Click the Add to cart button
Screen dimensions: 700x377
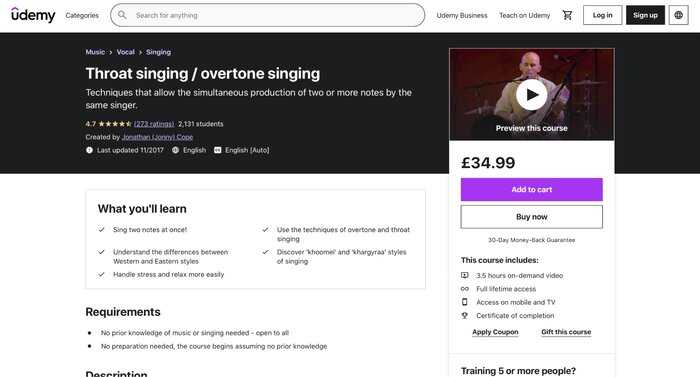pyautogui.click(x=531, y=189)
